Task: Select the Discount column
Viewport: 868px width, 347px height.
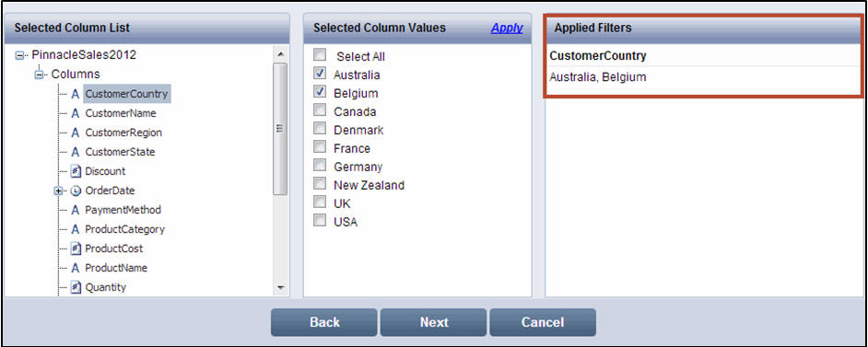Action: pyautogui.click(x=105, y=171)
